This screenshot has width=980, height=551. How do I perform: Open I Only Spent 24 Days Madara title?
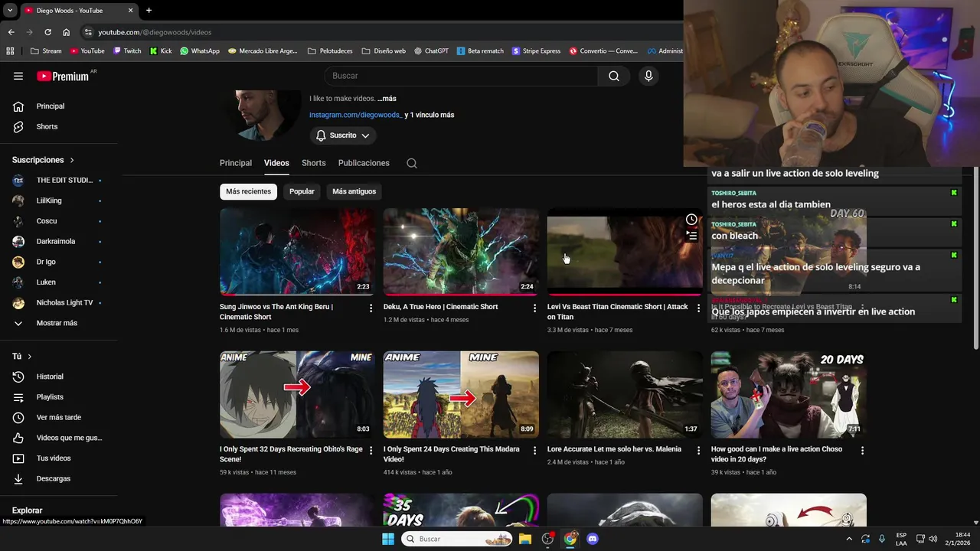pyautogui.click(x=451, y=455)
